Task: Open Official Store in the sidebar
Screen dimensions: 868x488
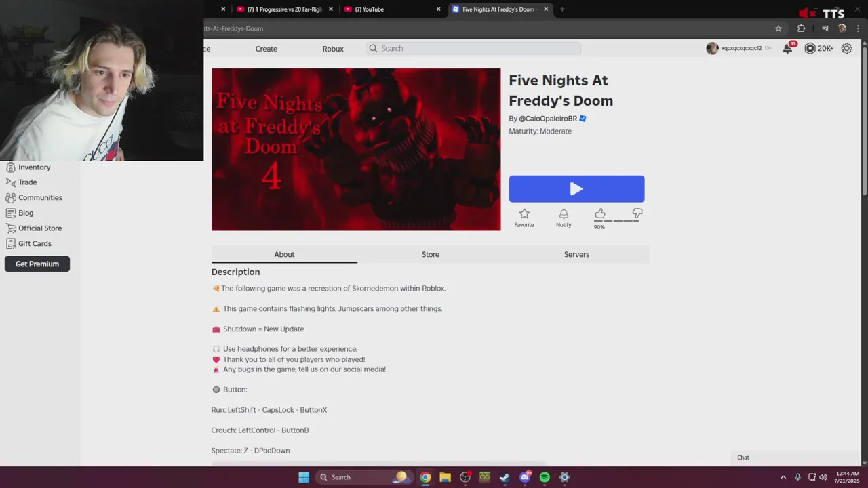Action: point(34,228)
